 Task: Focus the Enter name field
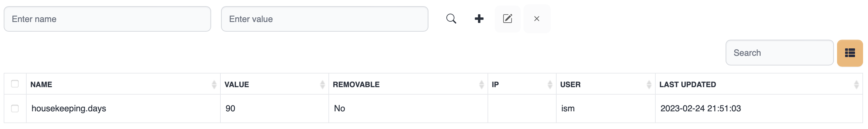click(x=107, y=19)
